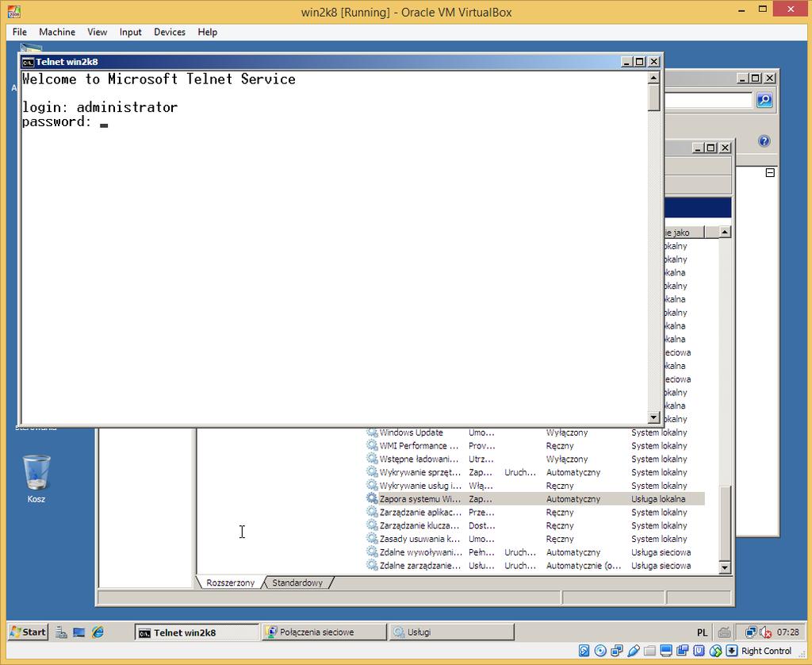
Task: Open the Machine menu
Action: pyautogui.click(x=57, y=32)
